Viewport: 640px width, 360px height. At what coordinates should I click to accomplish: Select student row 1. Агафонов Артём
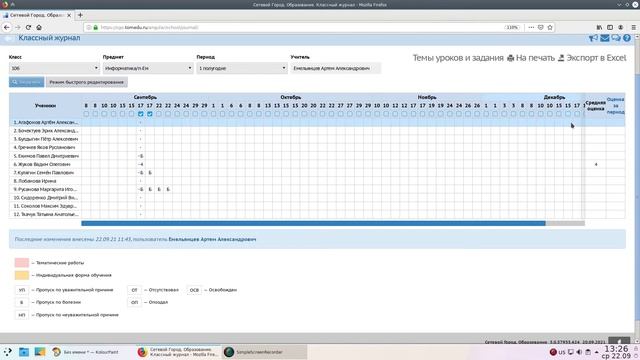coord(45,122)
